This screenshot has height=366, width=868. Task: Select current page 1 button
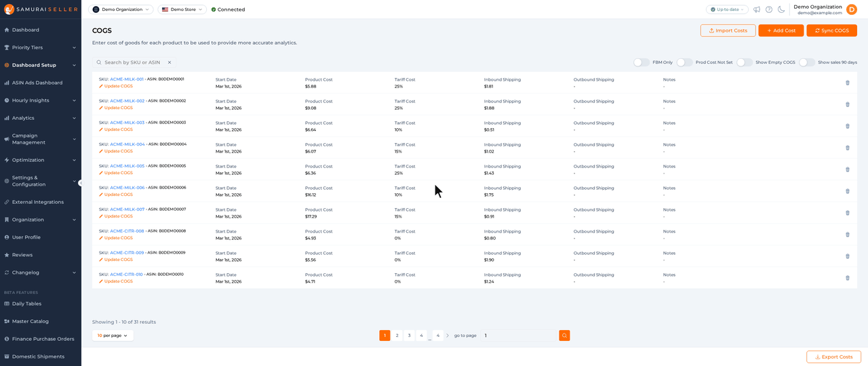[384, 335]
